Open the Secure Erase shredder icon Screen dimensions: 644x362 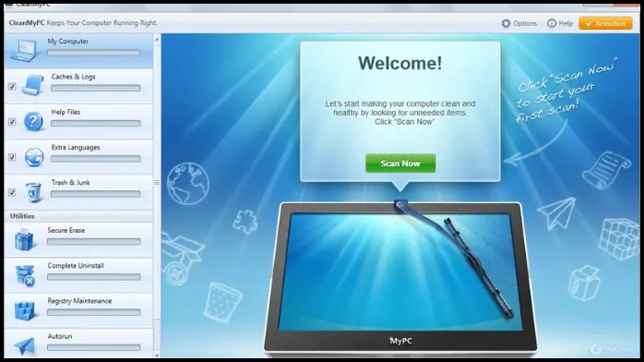pyautogui.click(x=24, y=239)
